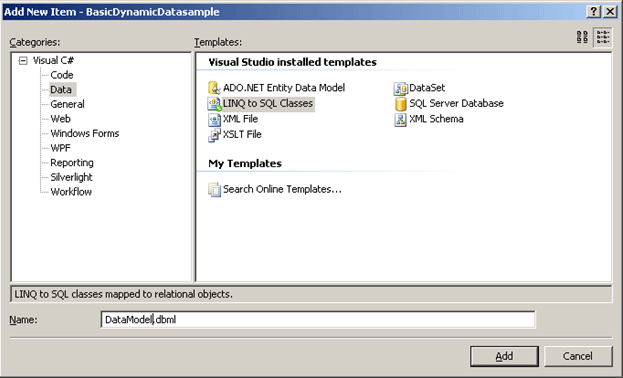This screenshot has height=378, width=623.
Task: Click the Name input field
Action: 317,320
